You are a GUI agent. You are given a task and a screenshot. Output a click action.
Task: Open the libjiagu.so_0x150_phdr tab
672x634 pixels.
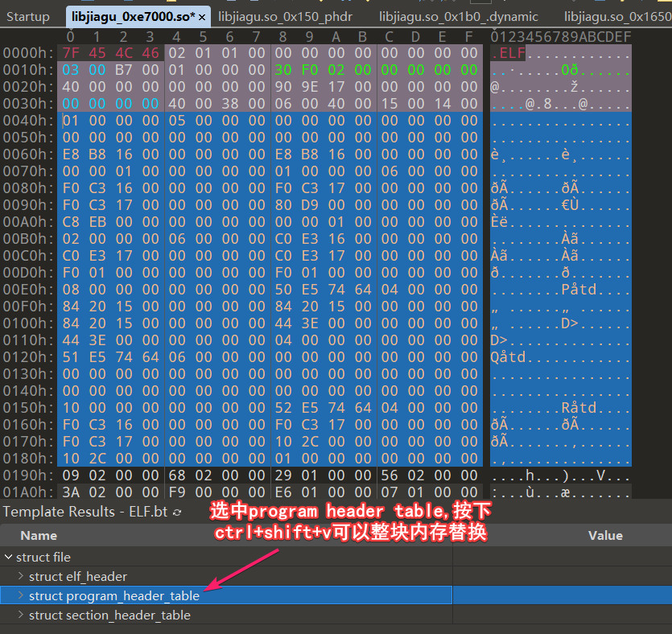285,17
